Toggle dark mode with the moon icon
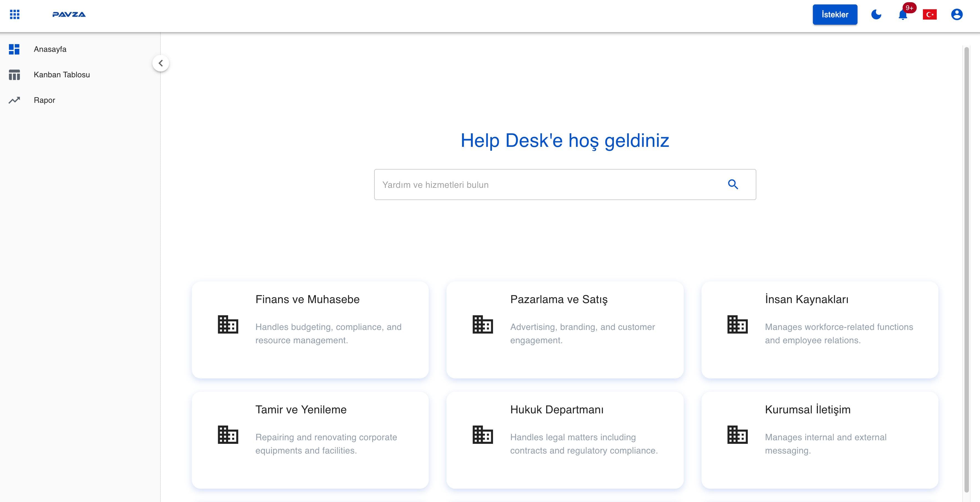 click(x=876, y=14)
